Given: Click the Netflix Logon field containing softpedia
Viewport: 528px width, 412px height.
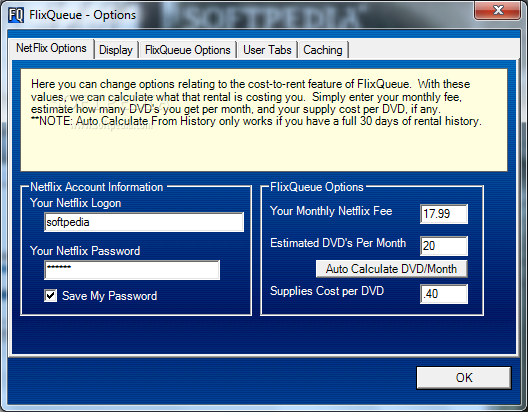Looking at the screenshot, I should point(144,222).
